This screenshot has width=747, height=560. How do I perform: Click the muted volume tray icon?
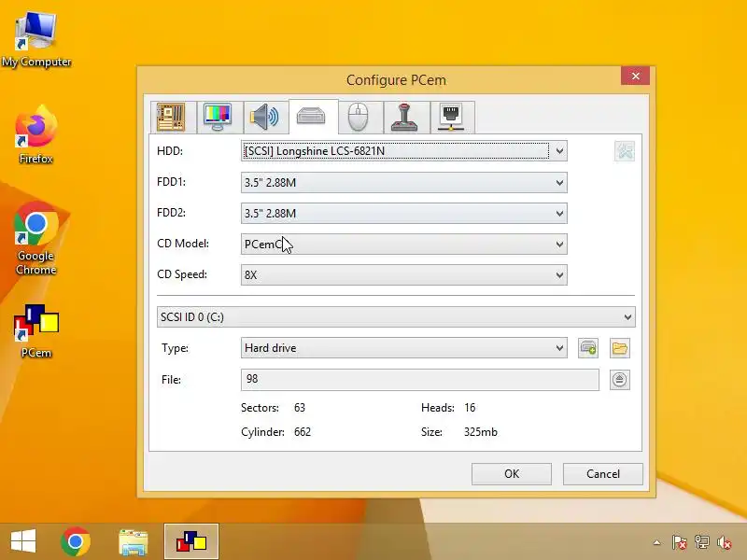725,542
